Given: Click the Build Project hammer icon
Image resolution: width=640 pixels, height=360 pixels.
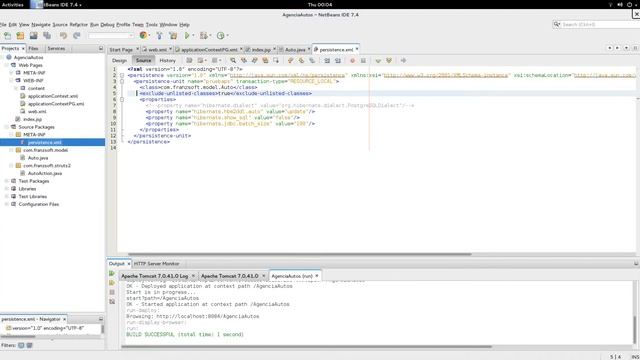Looking at the screenshot, I should 160,36.
